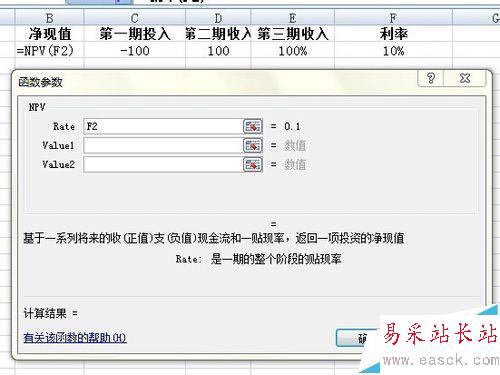Click into the Rate input field
Screen dimensions: 500x375
pyautogui.click(x=163, y=126)
